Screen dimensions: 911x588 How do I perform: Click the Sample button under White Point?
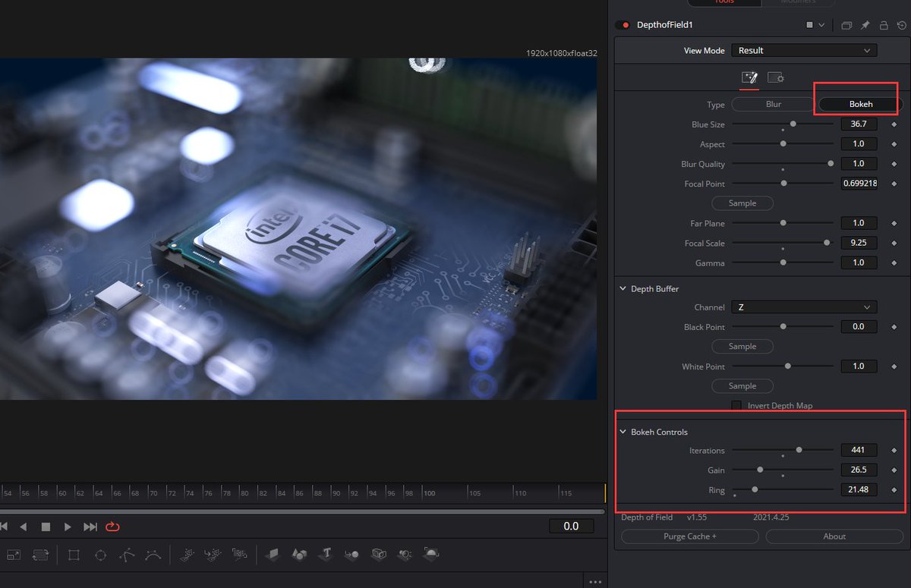click(742, 386)
